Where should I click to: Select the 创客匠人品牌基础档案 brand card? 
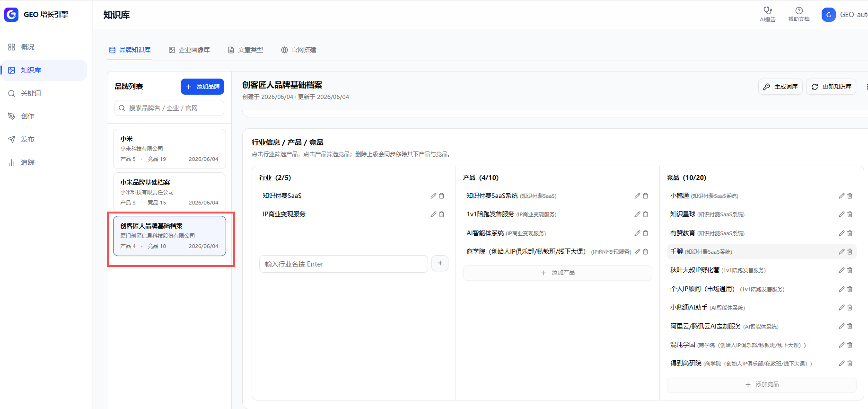(169, 236)
